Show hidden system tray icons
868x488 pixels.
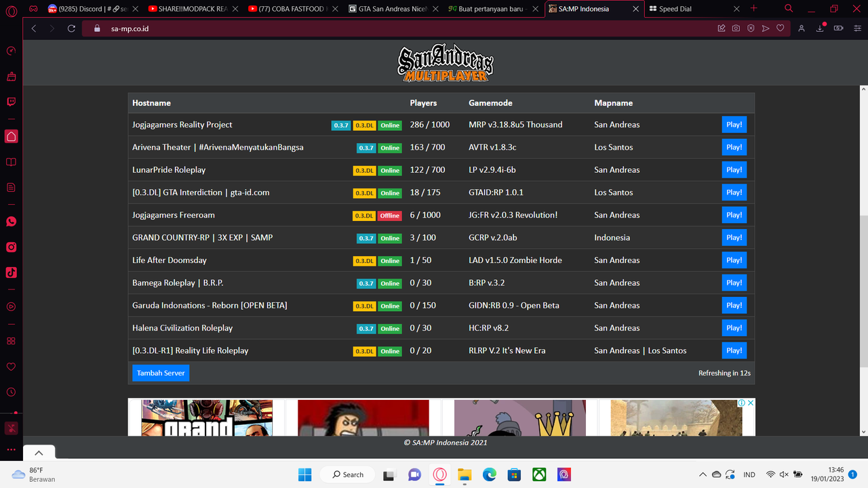[702, 474]
